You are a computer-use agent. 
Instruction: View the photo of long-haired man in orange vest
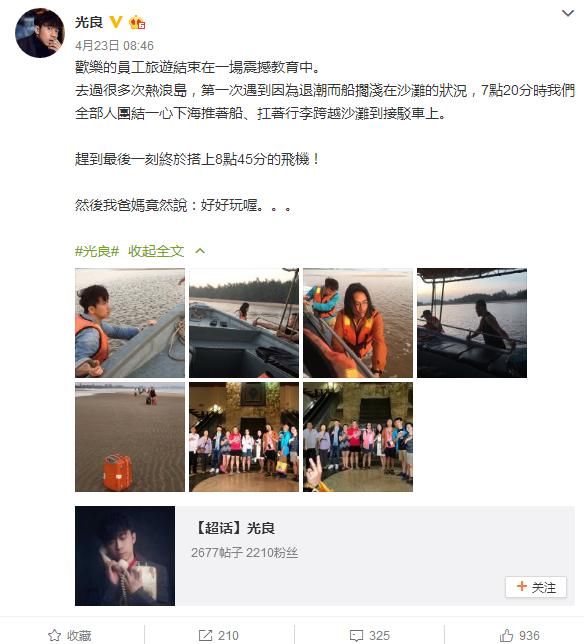click(358, 323)
